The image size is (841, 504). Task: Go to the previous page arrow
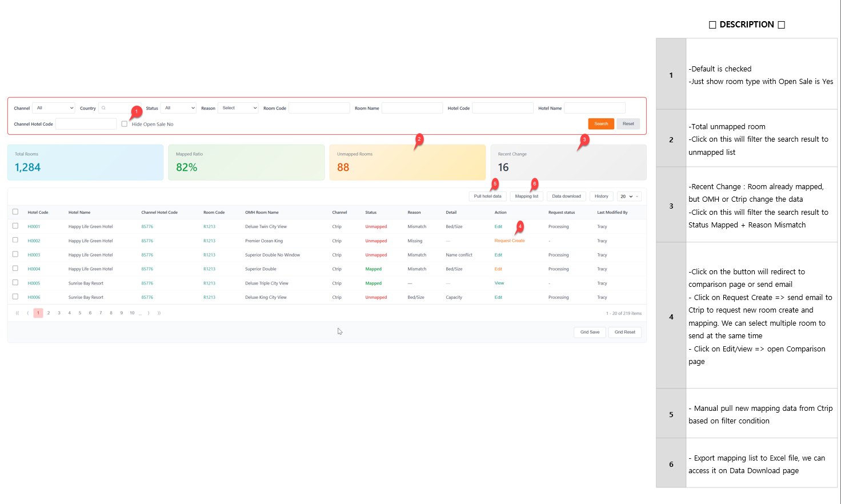pos(28,313)
